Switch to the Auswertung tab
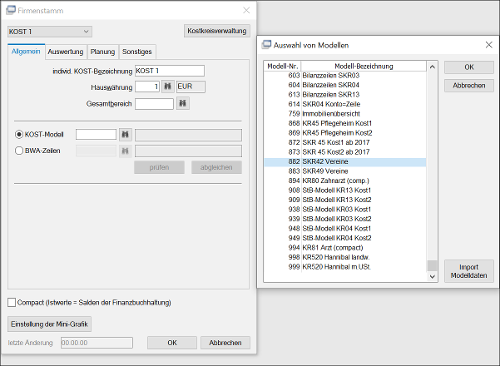The height and width of the screenshot is (366, 500). tap(66, 52)
